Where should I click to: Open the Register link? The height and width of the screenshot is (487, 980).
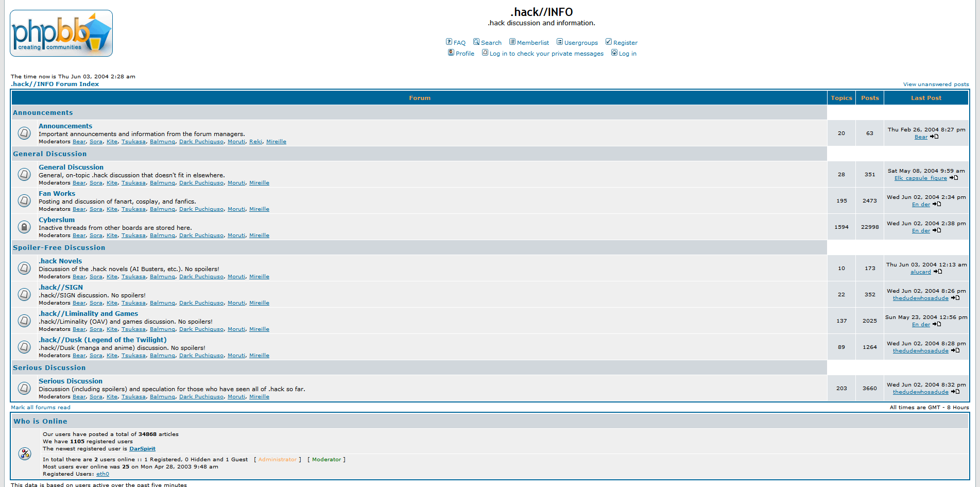point(625,43)
